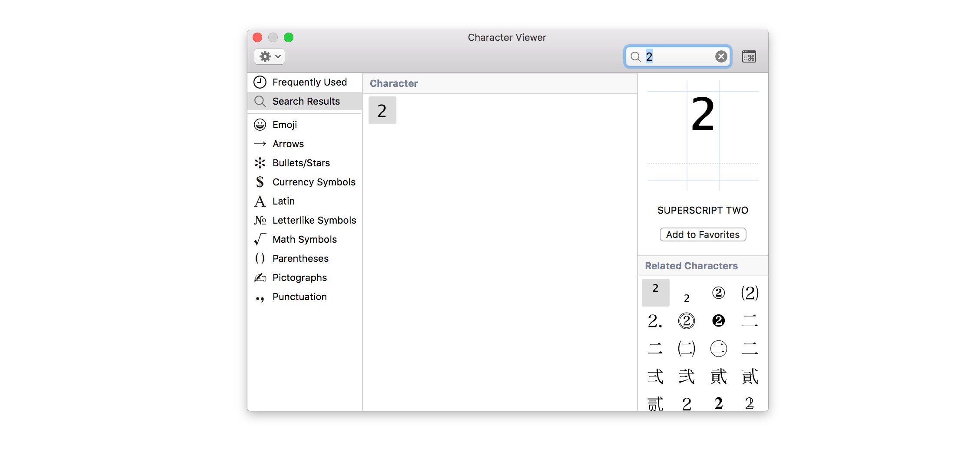
Task: Select the subscript two related character
Action: coord(687,298)
